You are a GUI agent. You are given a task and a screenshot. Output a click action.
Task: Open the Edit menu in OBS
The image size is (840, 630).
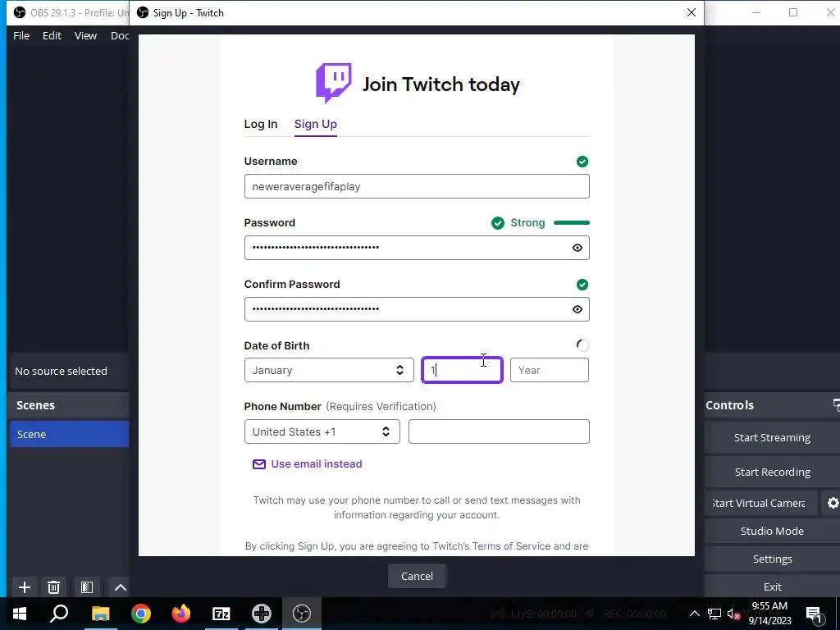[x=52, y=35]
